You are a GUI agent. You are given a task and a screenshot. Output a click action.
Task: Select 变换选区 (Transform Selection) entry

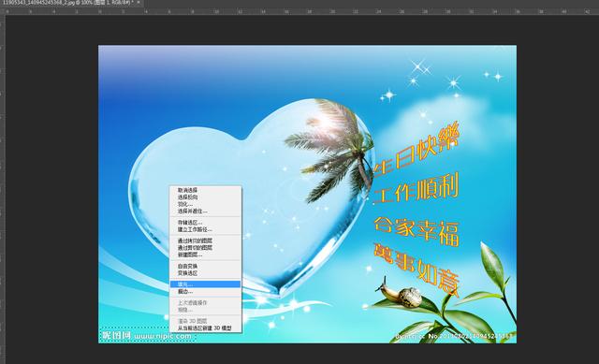[x=205, y=273]
